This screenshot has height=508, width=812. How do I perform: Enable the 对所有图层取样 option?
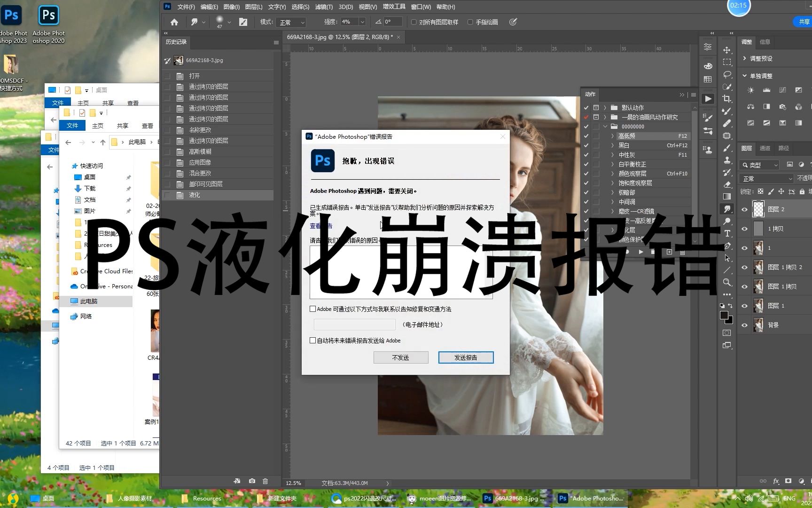click(414, 22)
